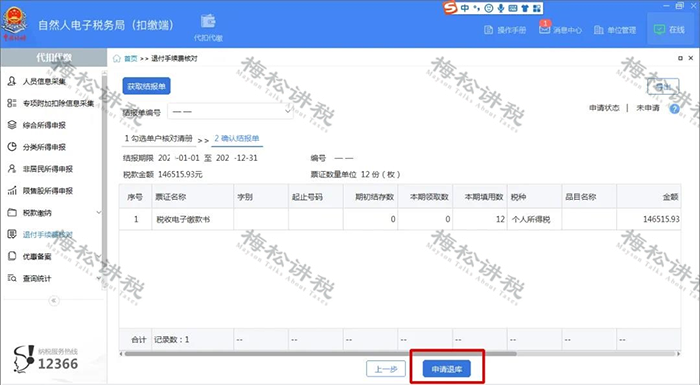Click the home icon in breadcrumb
Image resolution: width=700 pixels, height=385 pixels.
click(x=117, y=59)
